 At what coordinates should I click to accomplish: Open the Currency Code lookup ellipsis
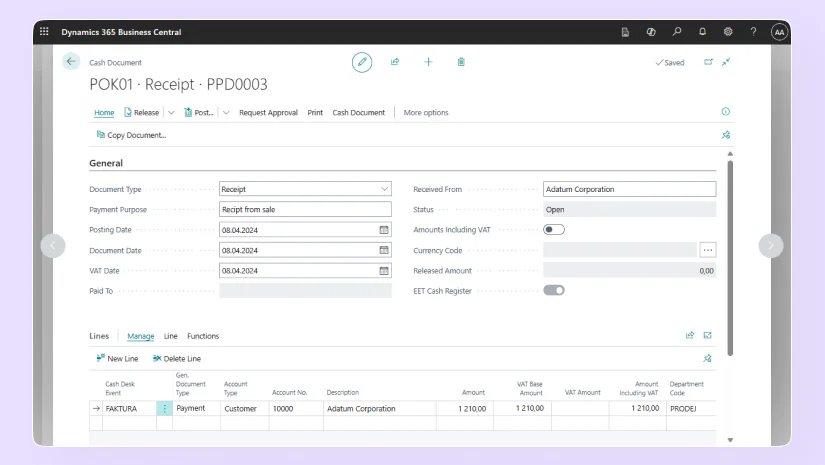click(708, 250)
